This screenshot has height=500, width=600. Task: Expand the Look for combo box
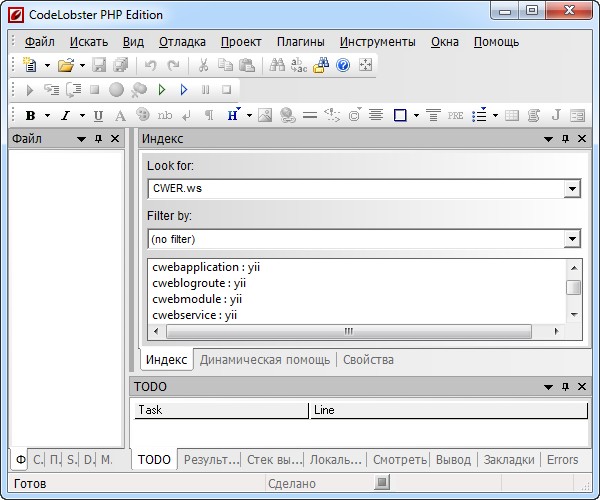tap(572, 188)
